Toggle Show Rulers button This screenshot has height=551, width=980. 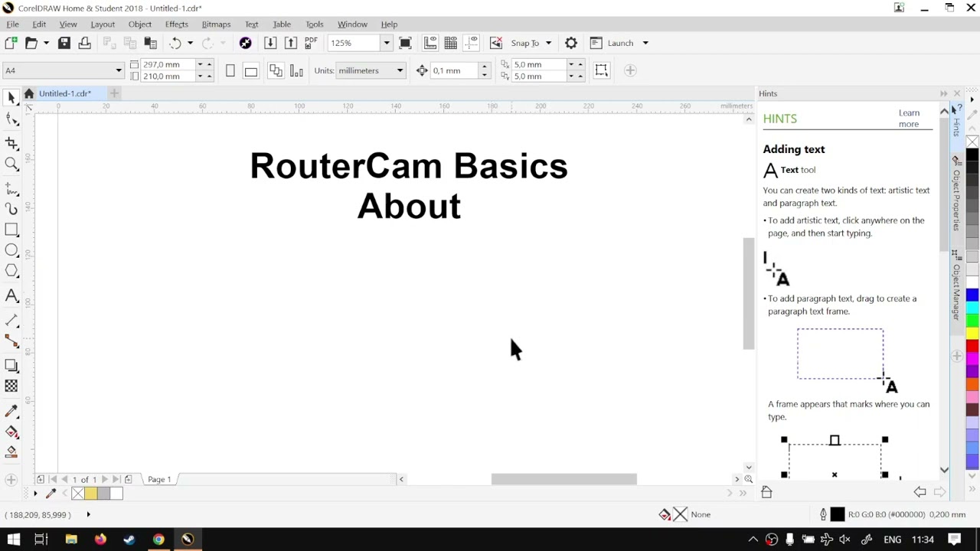point(430,43)
